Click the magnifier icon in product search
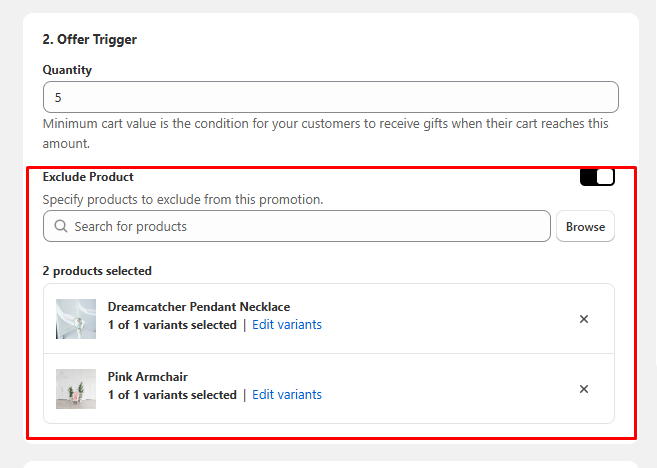This screenshot has height=468, width=657. pyautogui.click(x=61, y=226)
